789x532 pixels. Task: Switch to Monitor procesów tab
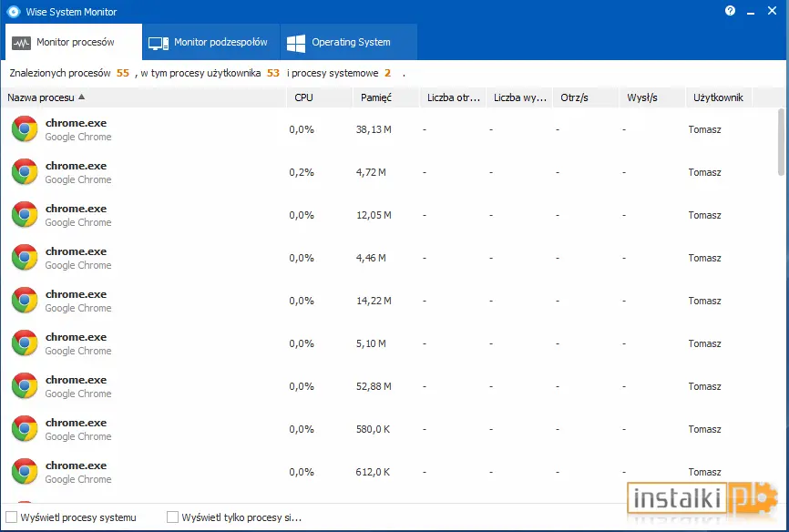click(74, 42)
